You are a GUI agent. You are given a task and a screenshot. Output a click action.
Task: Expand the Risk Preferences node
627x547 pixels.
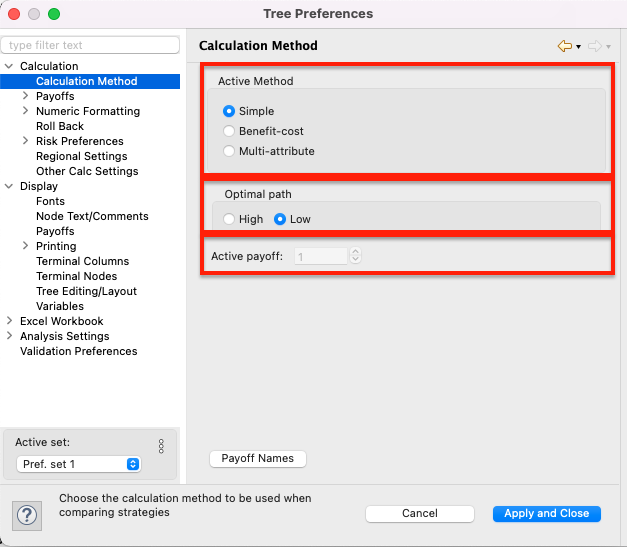pos(25,141)
